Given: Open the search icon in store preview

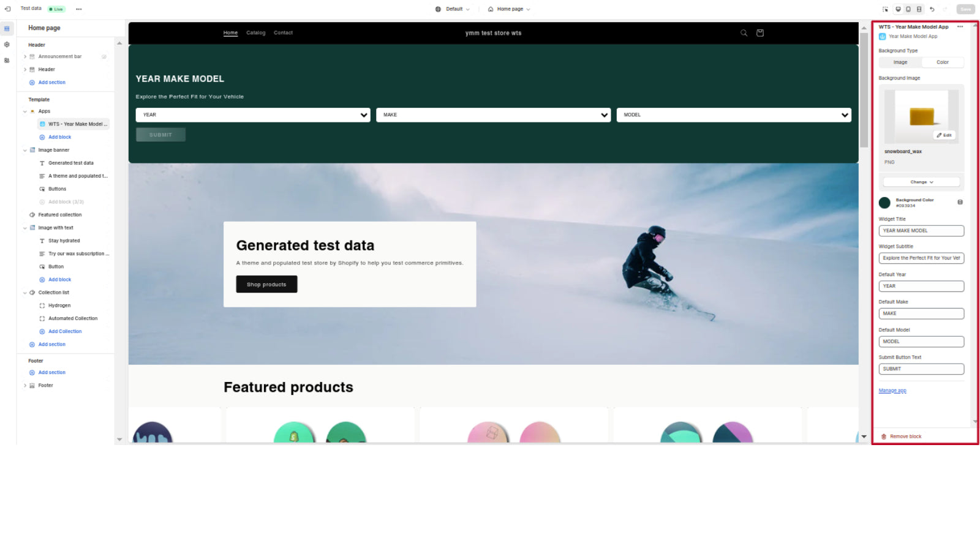Looking at the screenshot, I should tap(744, 32).
